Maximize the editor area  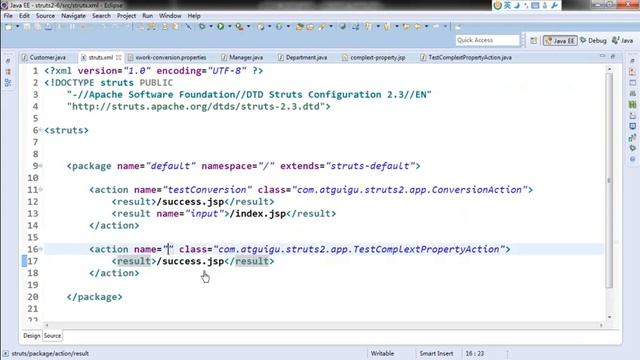tap(613, 56)
